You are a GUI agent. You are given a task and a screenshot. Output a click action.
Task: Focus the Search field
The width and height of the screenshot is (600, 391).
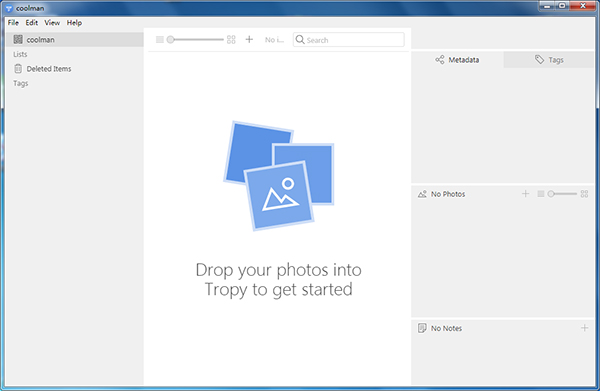point(349,40)
